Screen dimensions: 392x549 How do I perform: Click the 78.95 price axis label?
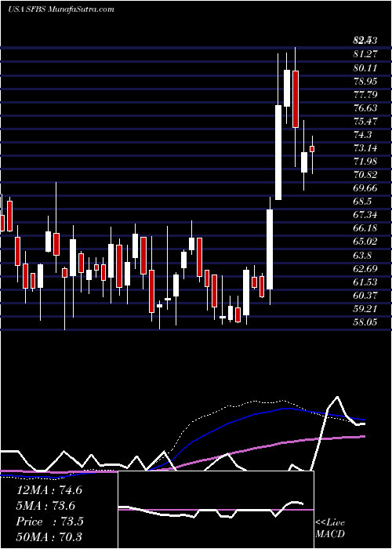click(365, 82)
